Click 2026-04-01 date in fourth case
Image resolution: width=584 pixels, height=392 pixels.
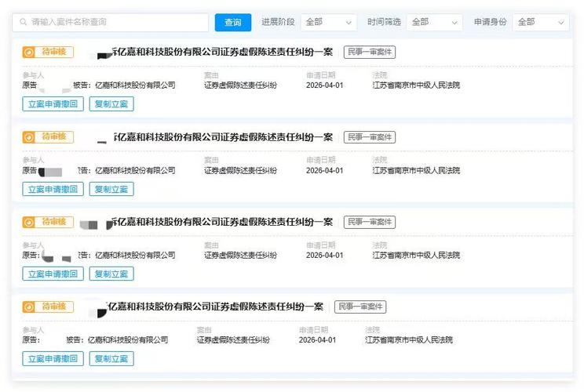[317, 340]
